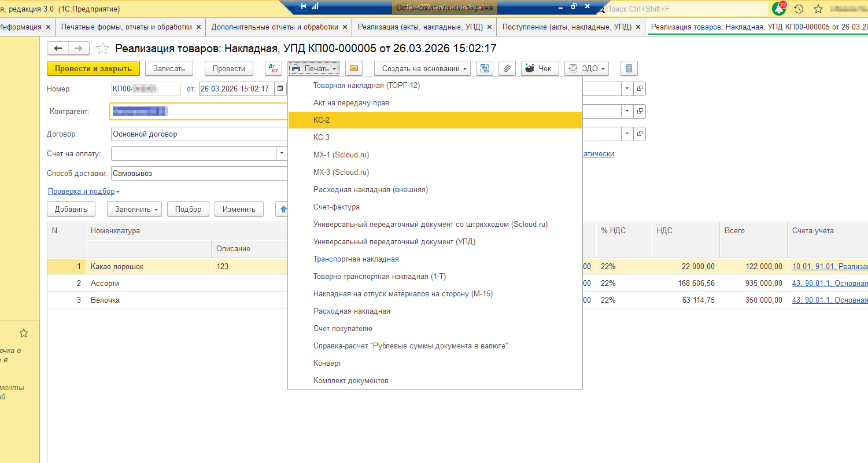
Task: Click the pin icon on the remote session bar
Action: (x=302, y=6)
